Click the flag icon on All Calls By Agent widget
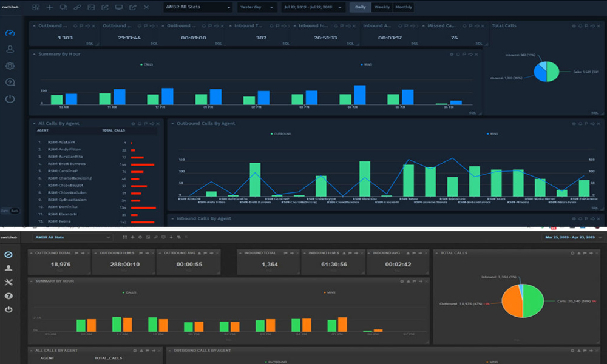 point(146,124)
